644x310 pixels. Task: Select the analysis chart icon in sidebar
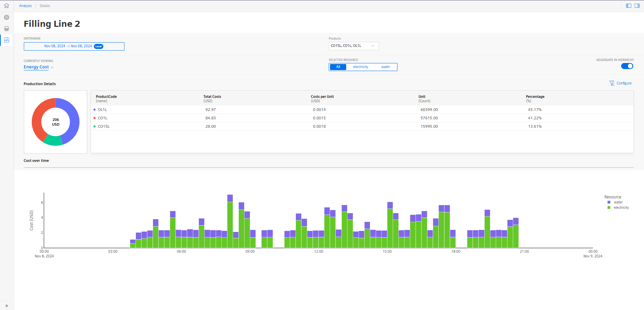pos(6,40)
